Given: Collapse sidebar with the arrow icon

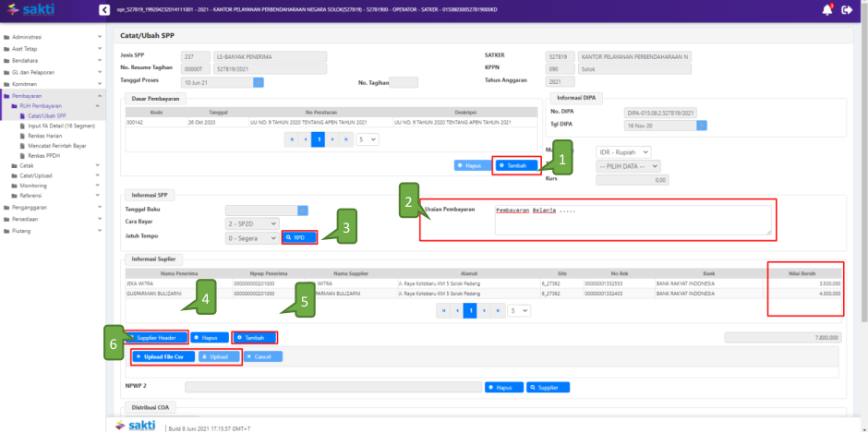Looking at the screenshot, I should 103,10.
